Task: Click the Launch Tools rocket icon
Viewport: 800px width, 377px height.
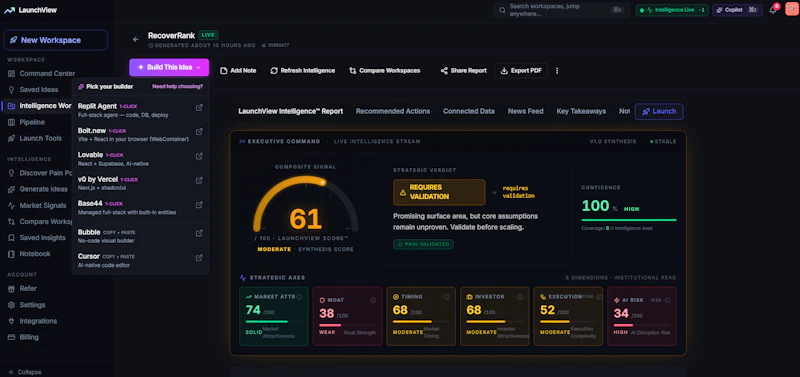Action: (11, 138)
